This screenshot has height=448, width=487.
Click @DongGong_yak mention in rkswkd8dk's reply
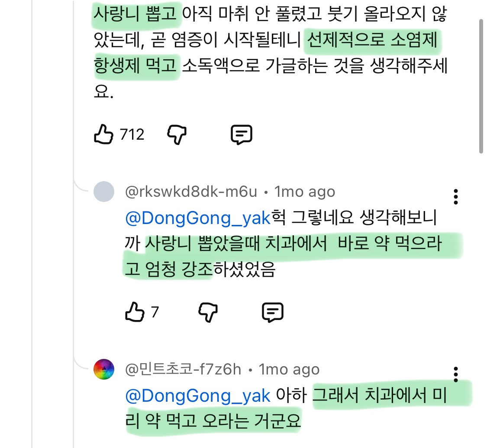coord(197,218)
